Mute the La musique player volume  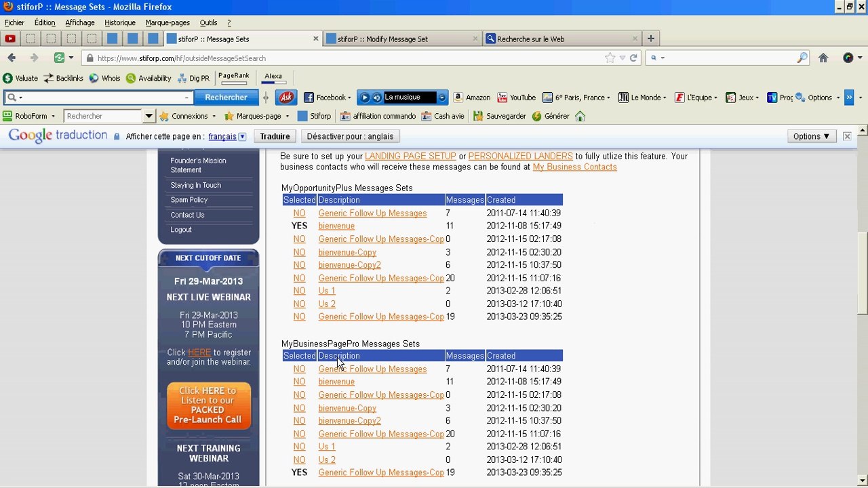point(376,98)
